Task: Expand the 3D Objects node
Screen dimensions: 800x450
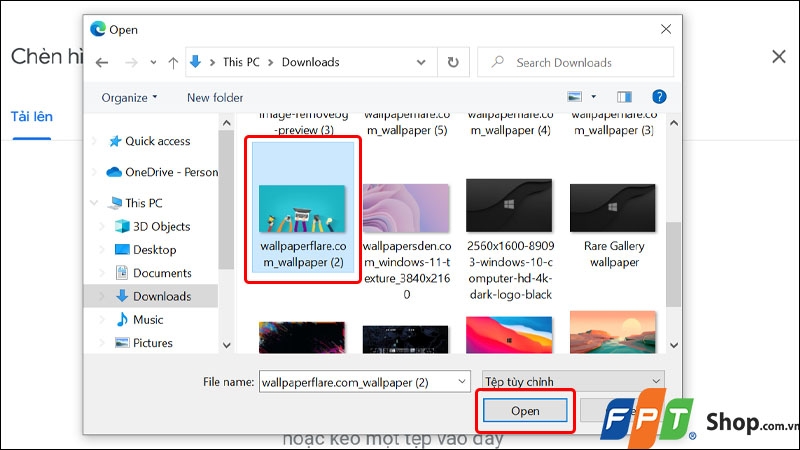Action: (x=102, y=227)
